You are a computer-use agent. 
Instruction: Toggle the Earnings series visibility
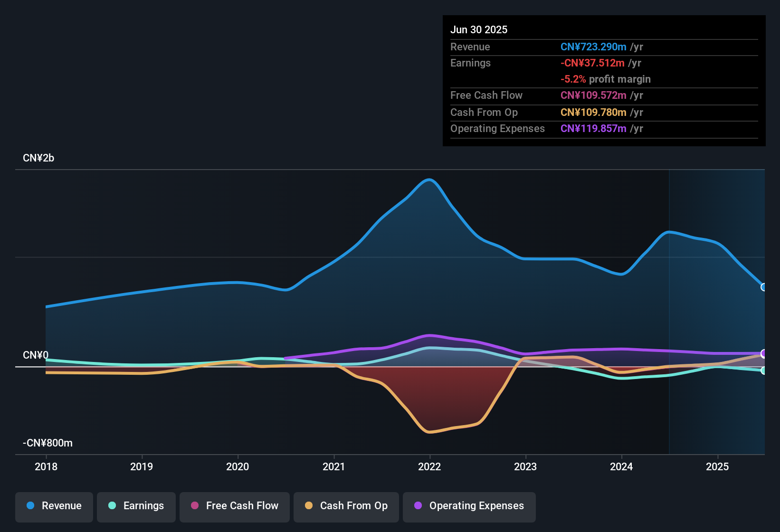point(136,506)
